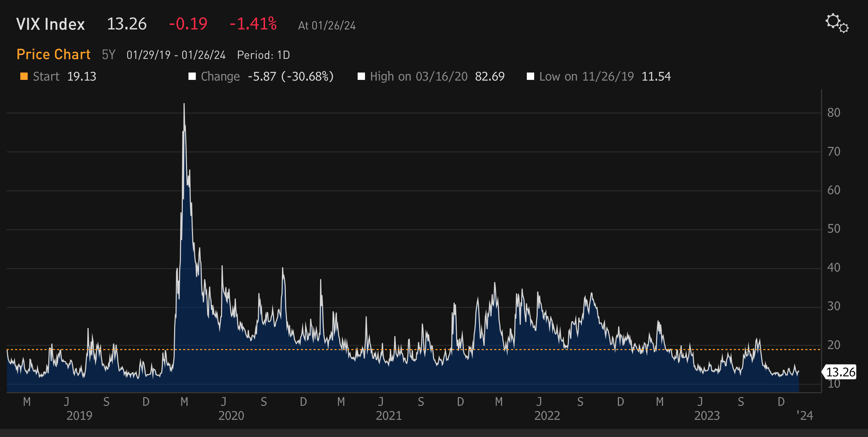The image size is (868, 437).
Task: Click the 80 y-axis label
Action: pyautogui.click(x=834, y=112)
